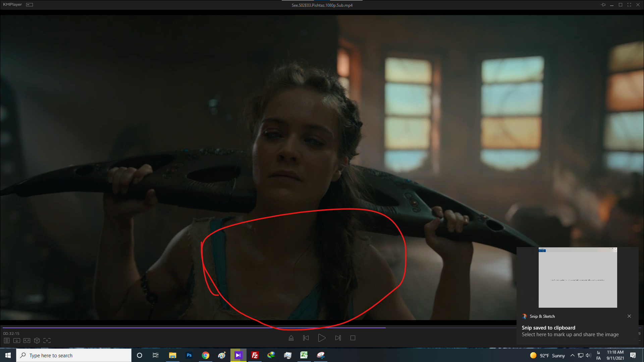This screenshot has width=644, height=362.
Task: Stop video playback
Action: pos(353,338)
